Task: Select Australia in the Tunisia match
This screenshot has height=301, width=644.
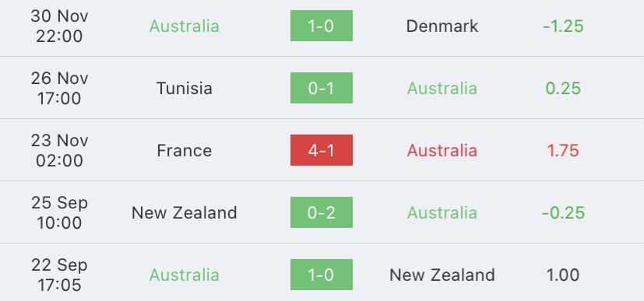Action: [x=442, y=88]
